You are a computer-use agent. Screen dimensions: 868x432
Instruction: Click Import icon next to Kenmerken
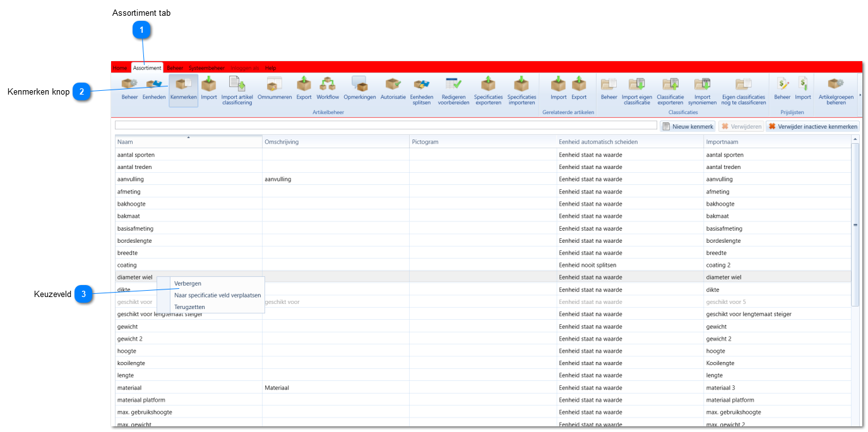209,89
